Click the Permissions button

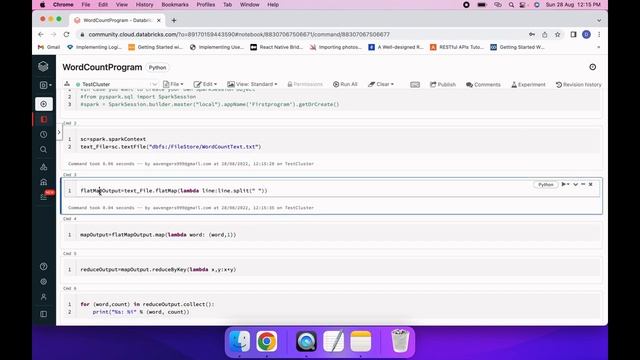(x=305, y=84)
